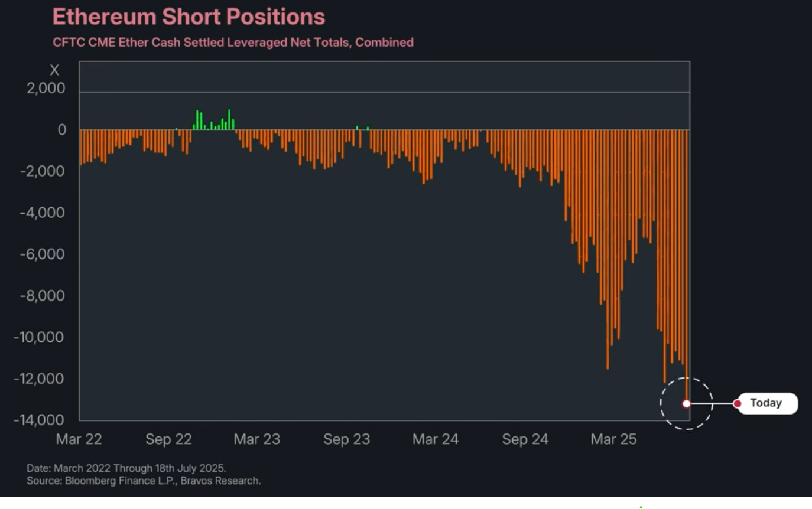Click the '-14,000' y-axis label
Image resolution: width=812 pixels, height=509 pixels.
click(39, 420)
